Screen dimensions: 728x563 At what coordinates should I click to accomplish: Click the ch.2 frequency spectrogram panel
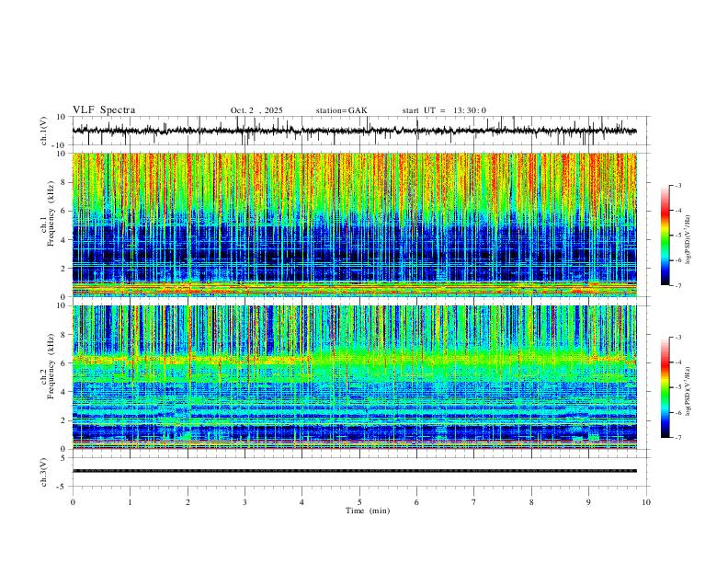355,377
